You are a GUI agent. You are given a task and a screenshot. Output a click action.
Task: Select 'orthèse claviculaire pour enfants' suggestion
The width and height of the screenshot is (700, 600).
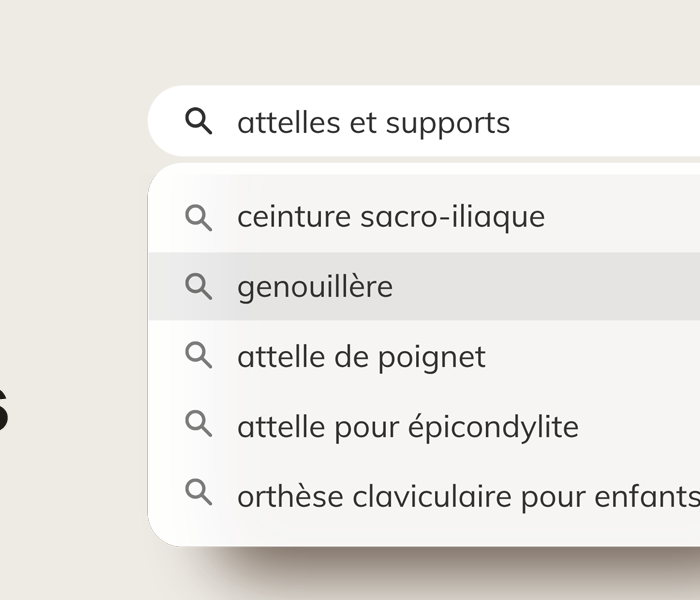(x=424, y=494)
